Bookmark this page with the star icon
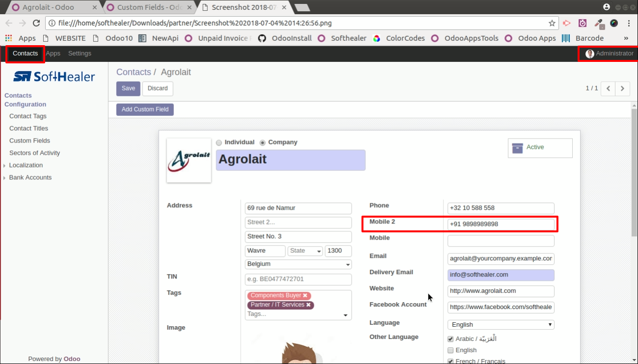 click(x=552, y=23)
